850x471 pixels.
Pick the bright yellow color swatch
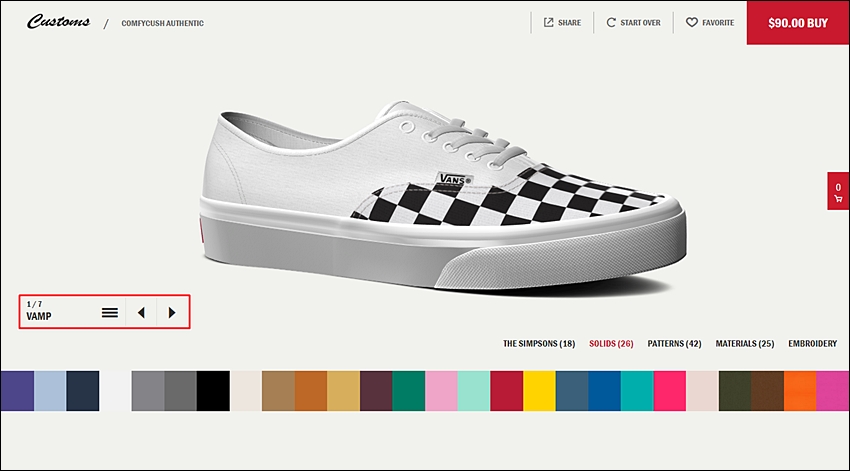tap(539, 391)
